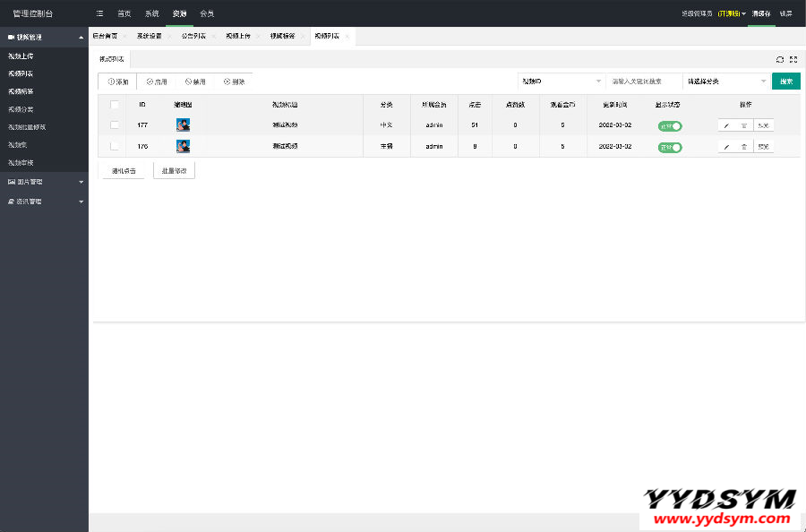The image size is (806, 532).
Task: Toggle the select-all checkbox in the table header
Action: 115,105
